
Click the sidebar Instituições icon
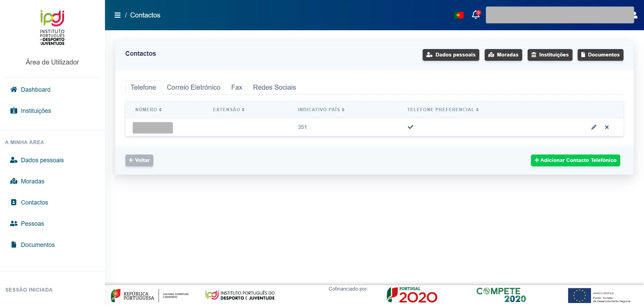coord(14,111)
